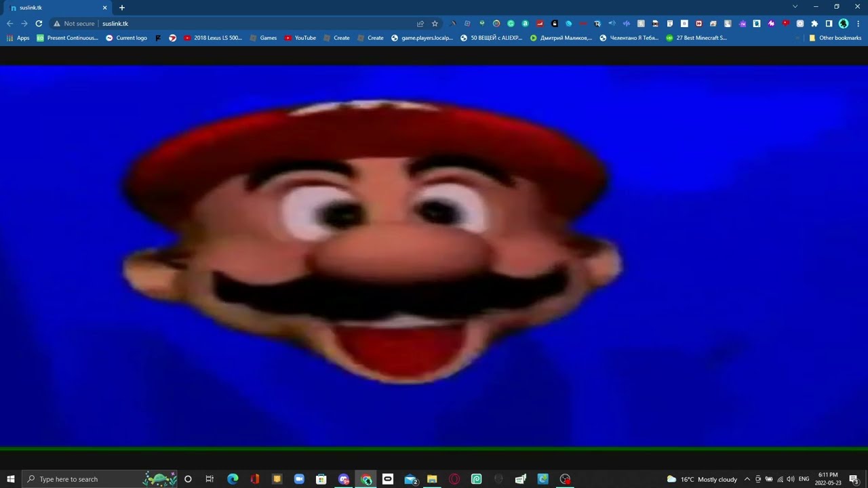Open Task View on taskbar
The width and height of the screenshot is (868, 488).
[x=210, y=479]
